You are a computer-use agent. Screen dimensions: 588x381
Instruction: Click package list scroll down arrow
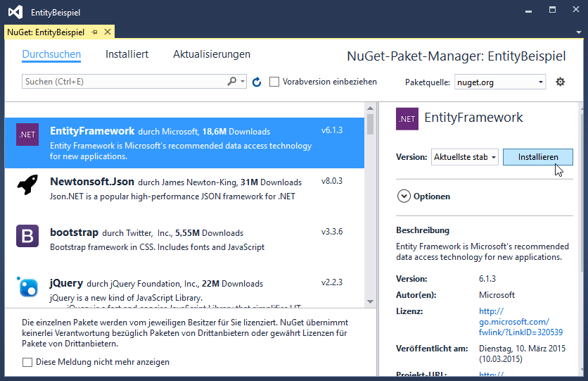370,301
